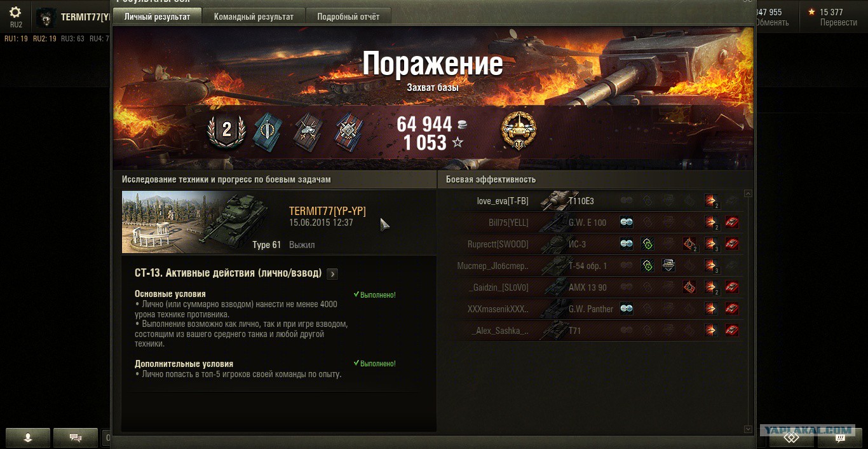Click damage dealt icon for love_eva T110E3

(x=711, y=201)
